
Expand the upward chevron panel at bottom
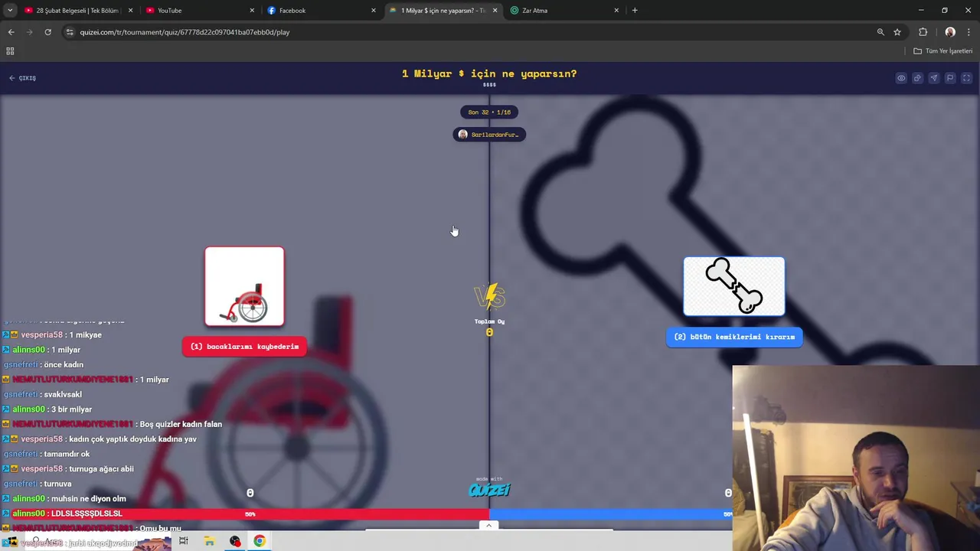[x=488, y=525]
